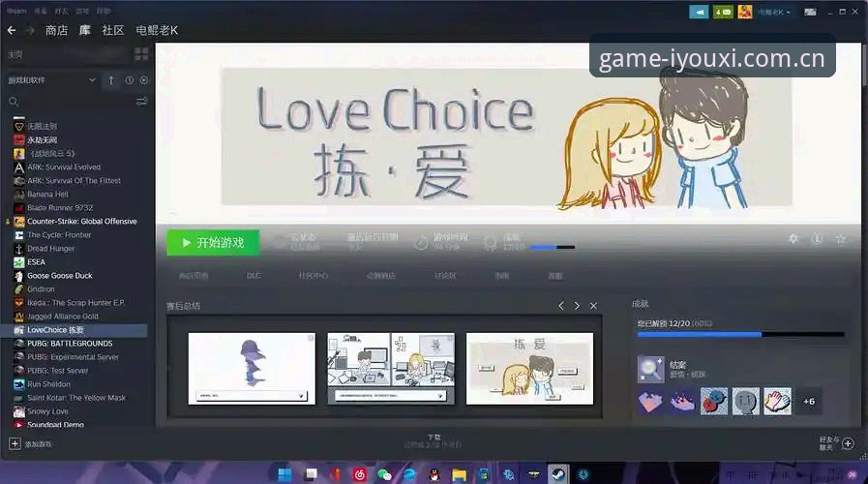Select ESEA in the game list

36,262
